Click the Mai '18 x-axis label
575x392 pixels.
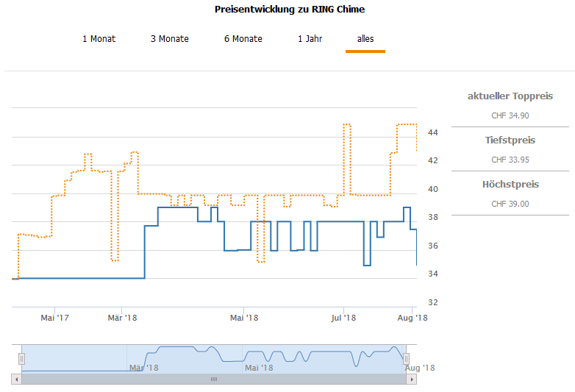point(244,318)
